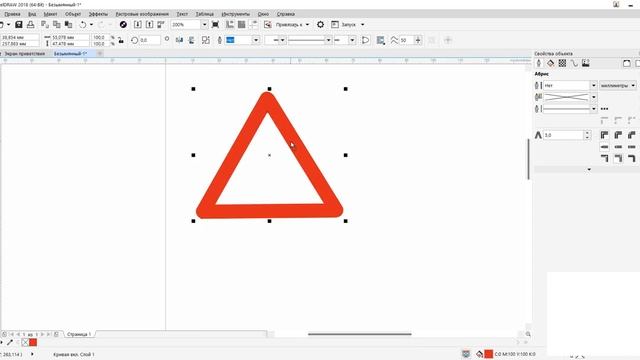
Task: Click the rotation angle input field
Action: coord(149,40)
